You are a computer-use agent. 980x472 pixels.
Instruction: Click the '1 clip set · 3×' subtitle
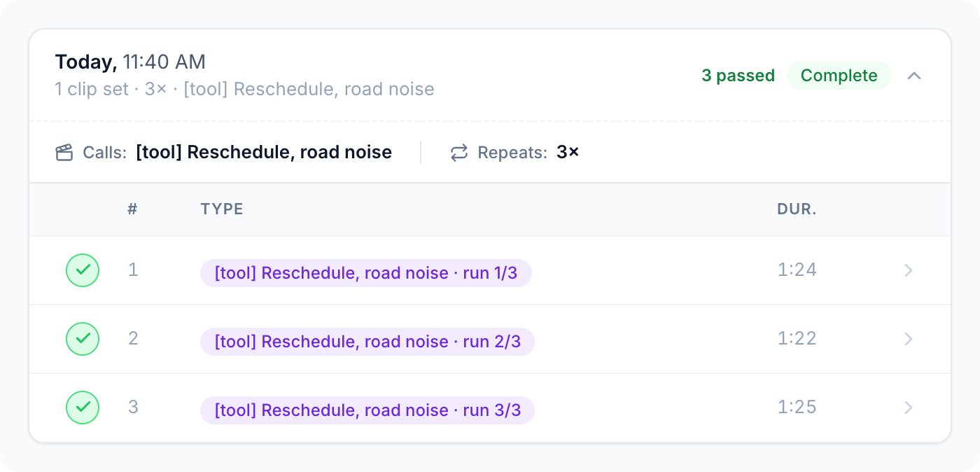pos(111,90)
